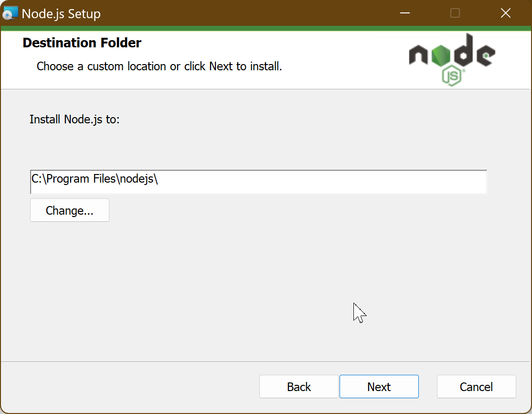532x414 pixels.
Task: Click the Node.js logo image
Action: (x=452, y=60)
